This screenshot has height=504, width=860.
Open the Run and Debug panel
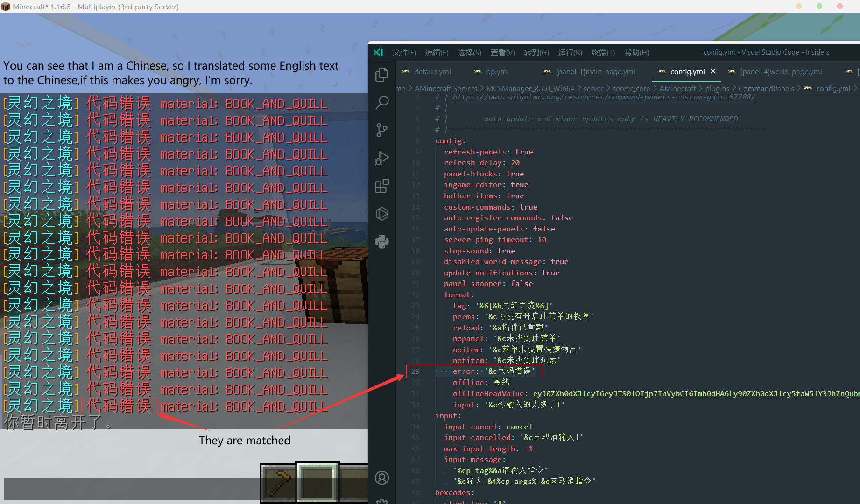[382, 158]
